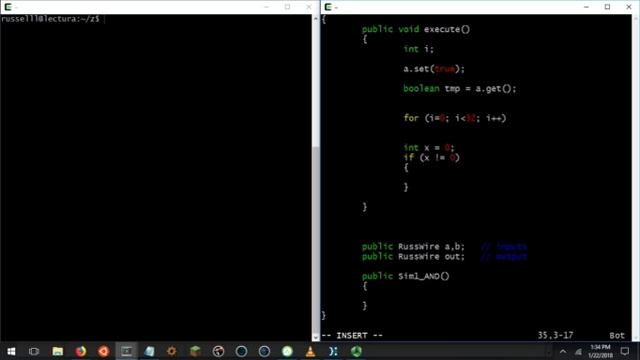640x360 pixels.
Task: Open the green sphere taskbar icon
Action: tap(356, 351)
